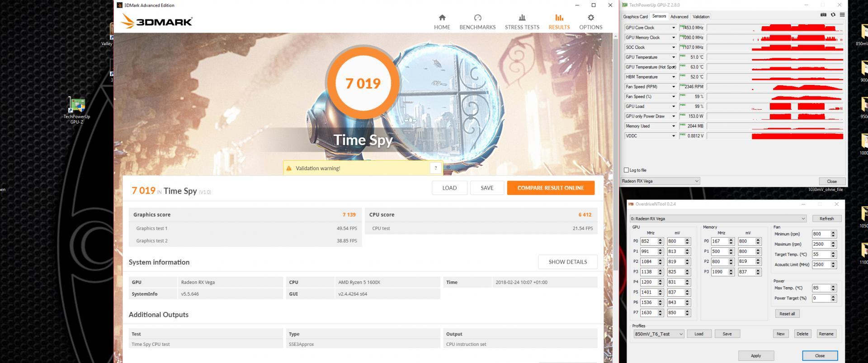Save the OverdriveNTool profile
The width and height of the screenshot is (868, 363).
(727, 334)
